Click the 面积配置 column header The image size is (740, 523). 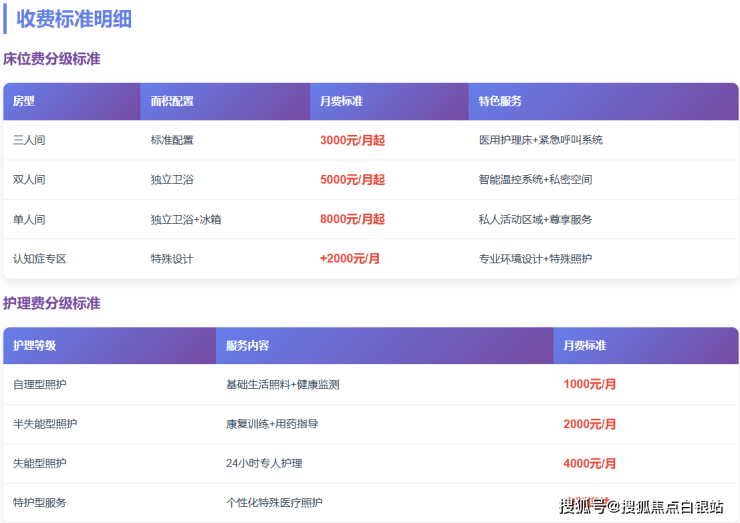(x=172, y=101)
